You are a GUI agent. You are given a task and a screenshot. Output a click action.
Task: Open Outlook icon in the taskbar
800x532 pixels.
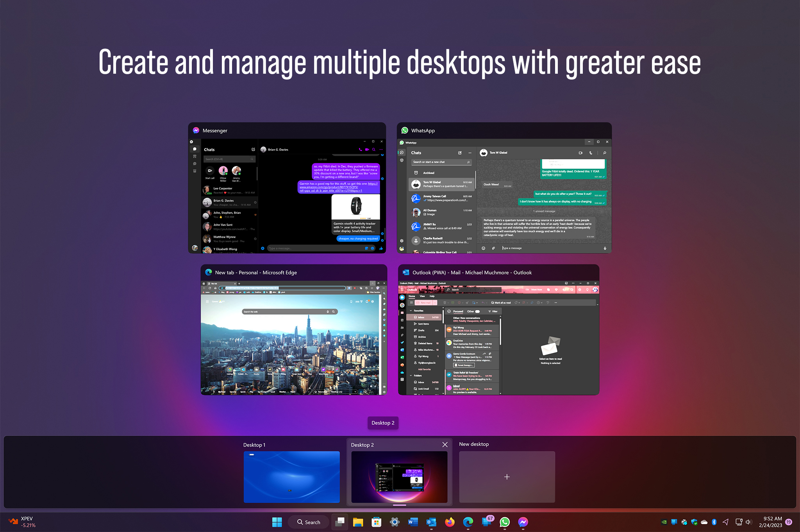(431, 522)
